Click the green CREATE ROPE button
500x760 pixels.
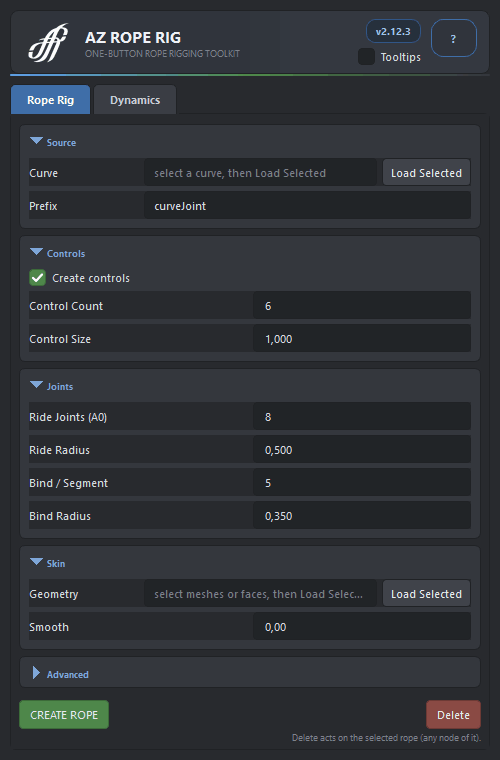point(64,714)
